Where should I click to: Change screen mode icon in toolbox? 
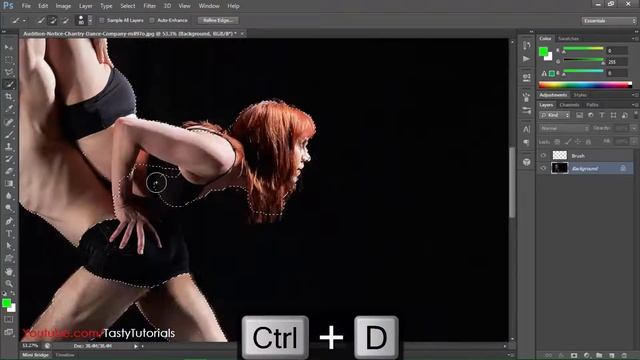pyautogui.click(x=9, y=332)
